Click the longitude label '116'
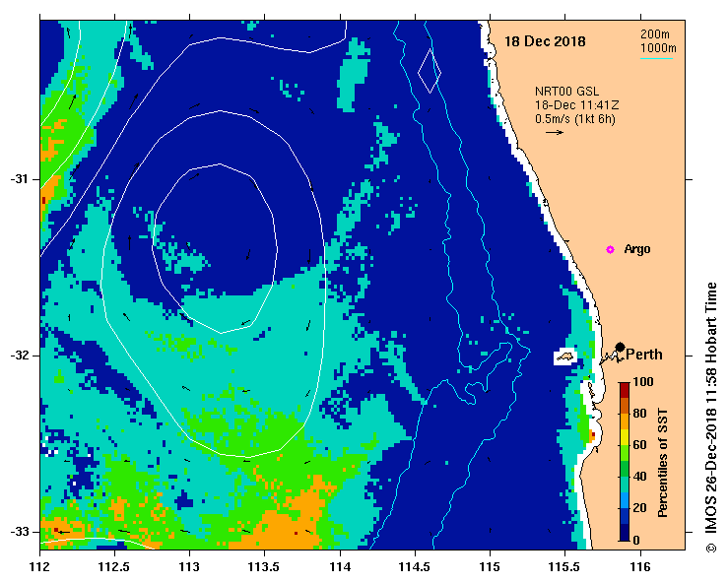 coord(640,567)
